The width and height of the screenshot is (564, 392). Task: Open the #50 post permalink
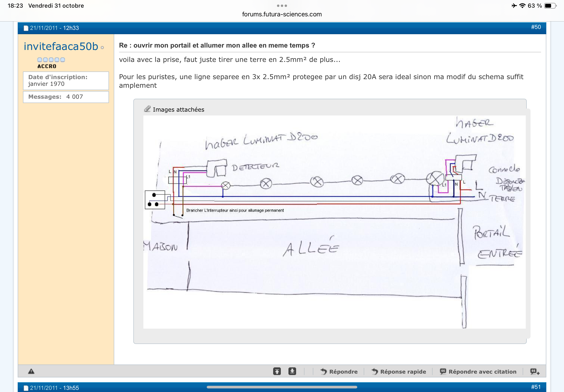(536, 27)
